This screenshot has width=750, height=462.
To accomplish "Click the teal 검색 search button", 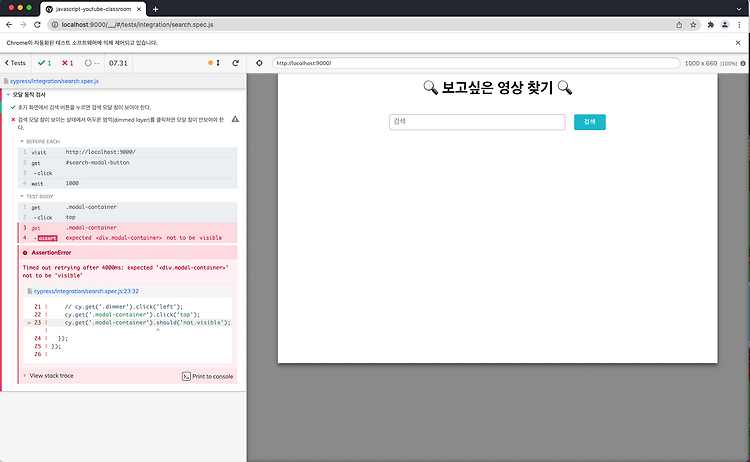I will pyautogui.click(x=590, y=122).
